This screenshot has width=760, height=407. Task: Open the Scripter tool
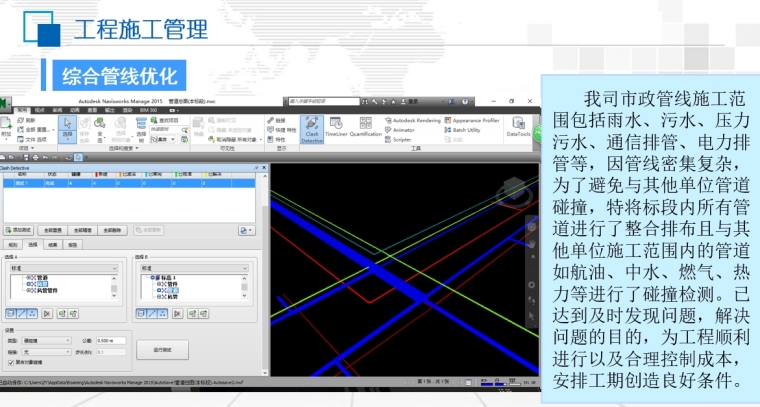pyautogui.click(x=400, y=140)
